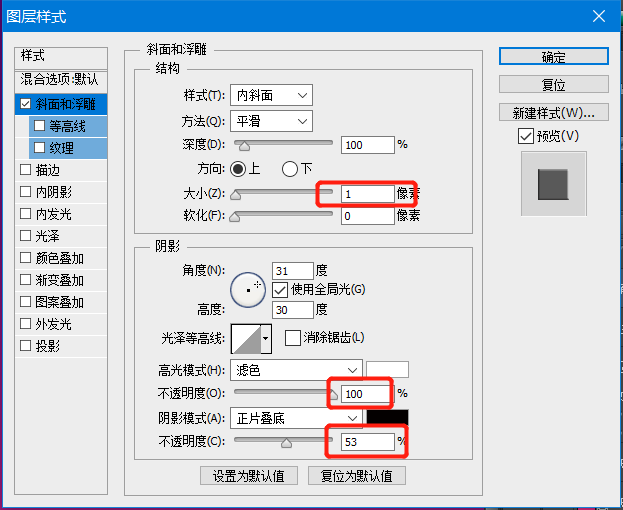Click the 复位为默认值 button

(x=356, y=475)
